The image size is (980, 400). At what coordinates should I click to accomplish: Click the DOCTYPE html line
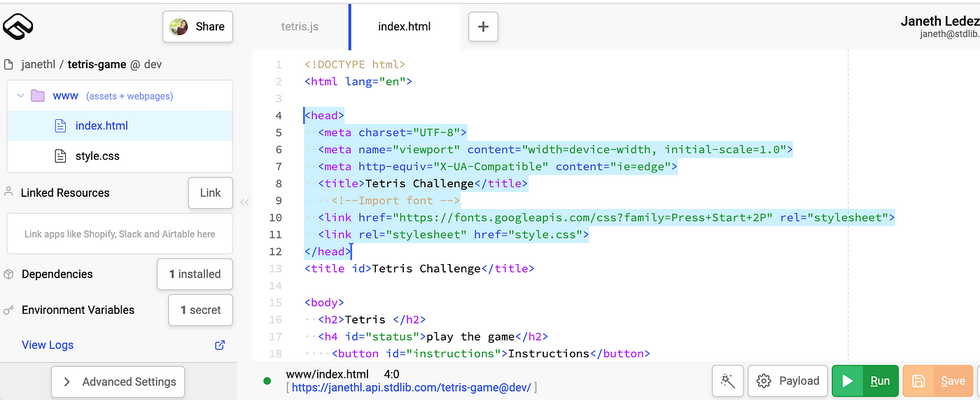tap(355, 64)
